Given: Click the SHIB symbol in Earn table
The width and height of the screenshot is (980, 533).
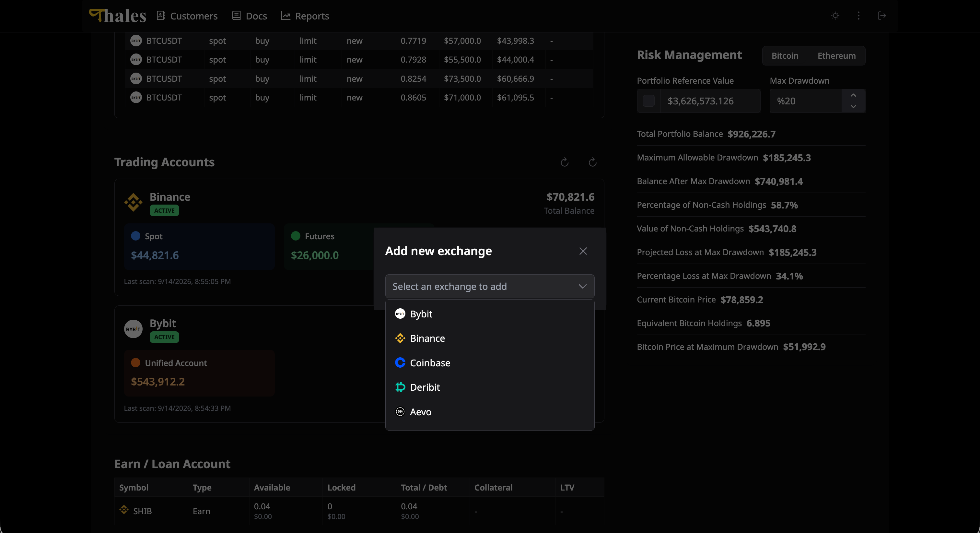Looking at the screenshot, I should click(x=142, y=511).
